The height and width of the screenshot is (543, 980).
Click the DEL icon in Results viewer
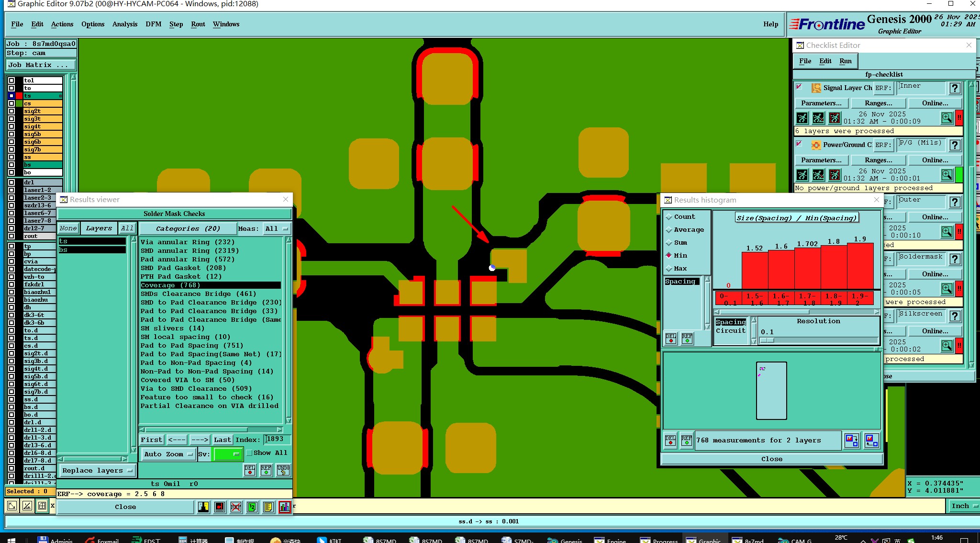tap(250, 470)
